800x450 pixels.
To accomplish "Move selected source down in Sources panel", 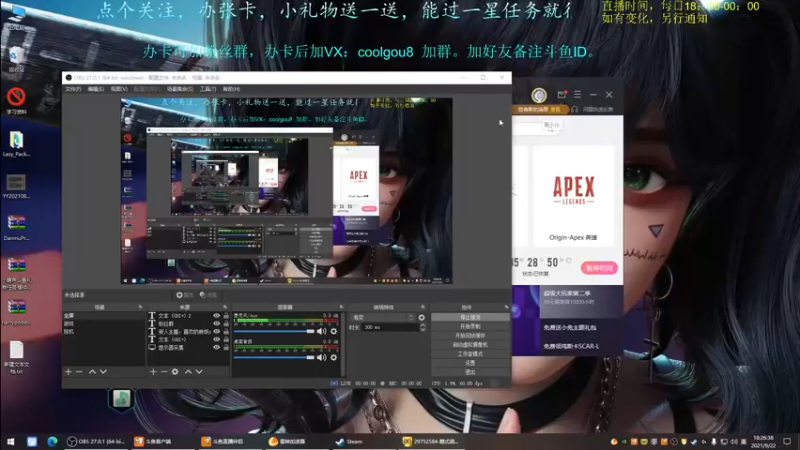I will point(199,371).
